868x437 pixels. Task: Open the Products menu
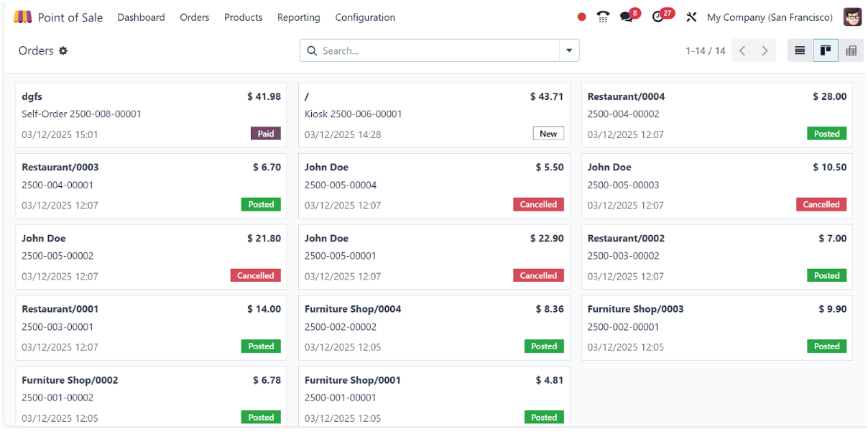(244, 17)
